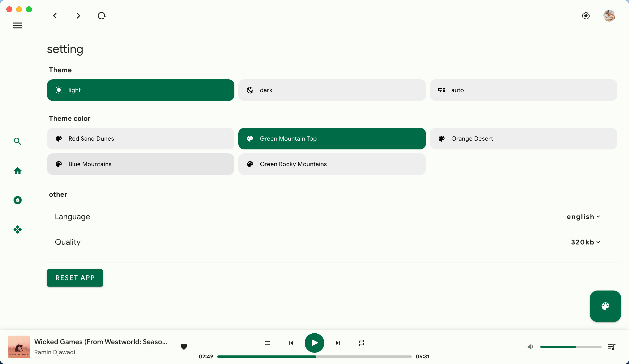
Task: Open the Quality dropdown showing 320kb
Action: pos(586,242)
